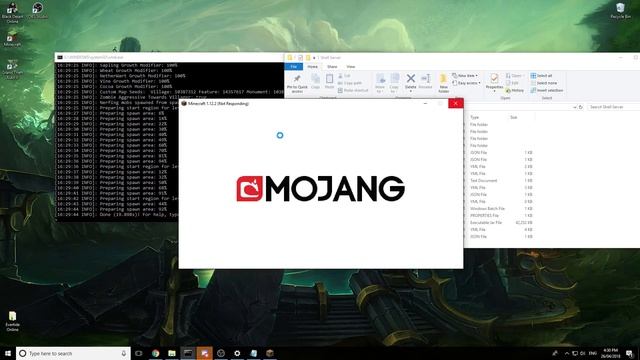
Task: Click the Paste icon in Explorer ribbon
Action: [329, 82]
